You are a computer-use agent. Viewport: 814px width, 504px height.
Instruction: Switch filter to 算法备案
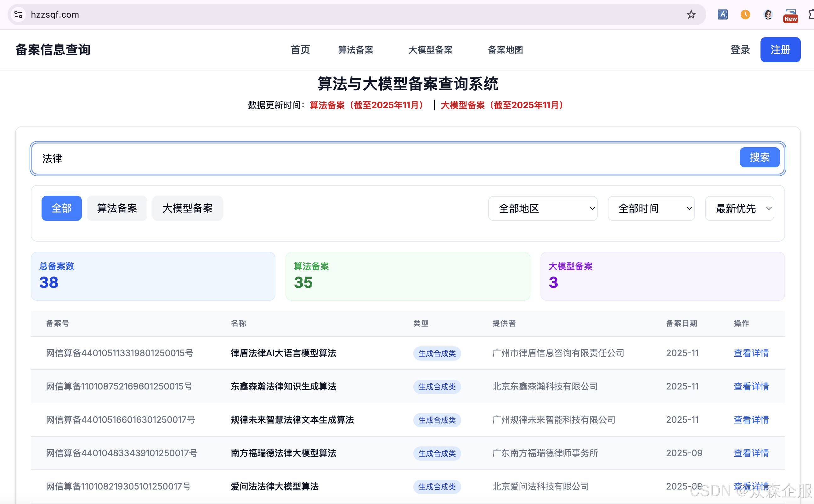click(x=117, y=208)
